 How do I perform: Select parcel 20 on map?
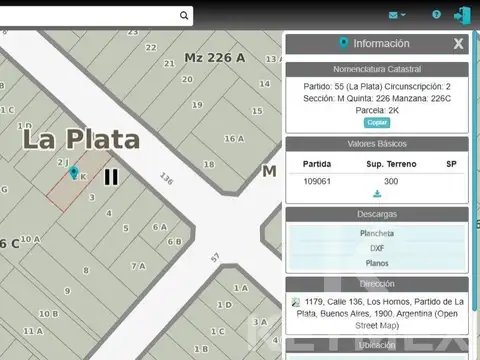pyautogui.click(x=187, y=79)
